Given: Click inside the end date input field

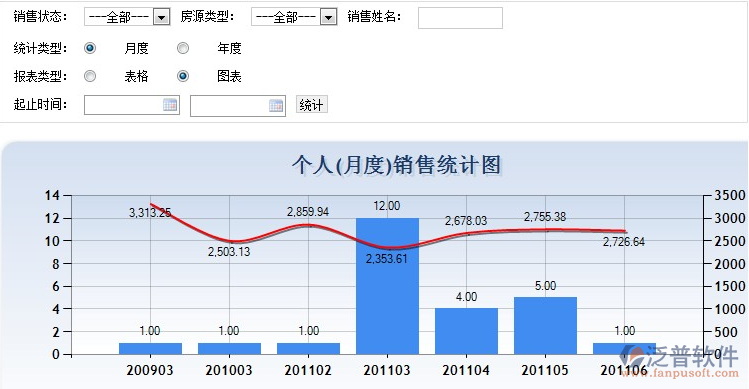Looking at the screenshot, I should pyautogui.click(x=238, y=106).
